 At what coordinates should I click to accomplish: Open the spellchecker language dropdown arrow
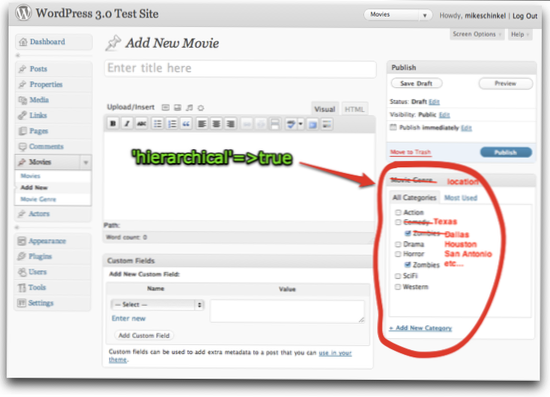pyautogui.click(x=301, y=124)
